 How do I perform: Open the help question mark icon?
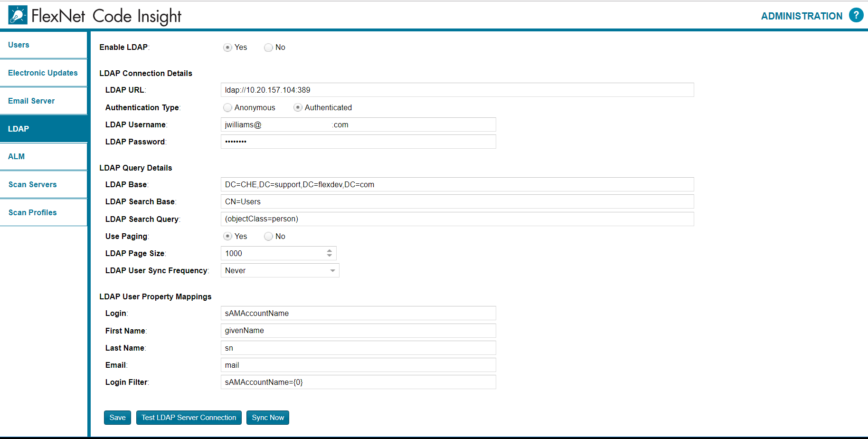pyautogui.click(x=856, y=15)
